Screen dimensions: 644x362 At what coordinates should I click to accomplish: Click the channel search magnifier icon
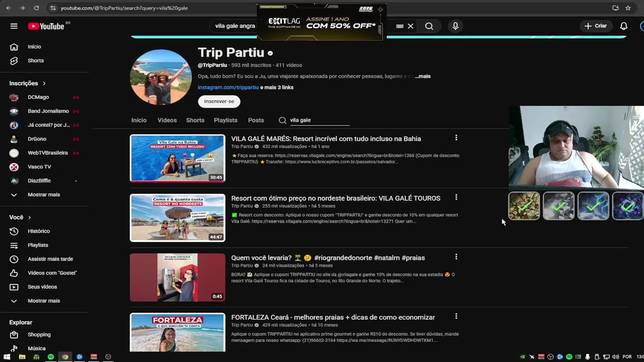[x=282, y=120]
